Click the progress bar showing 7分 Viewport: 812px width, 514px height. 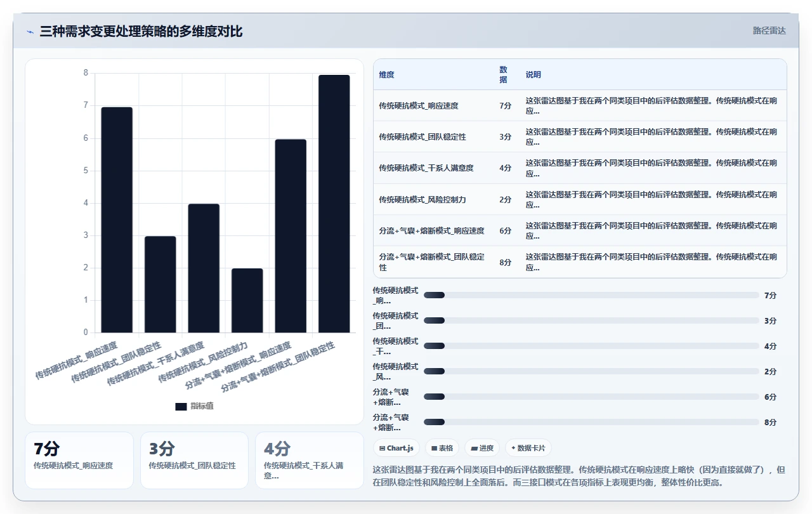(x=591, y=295)
